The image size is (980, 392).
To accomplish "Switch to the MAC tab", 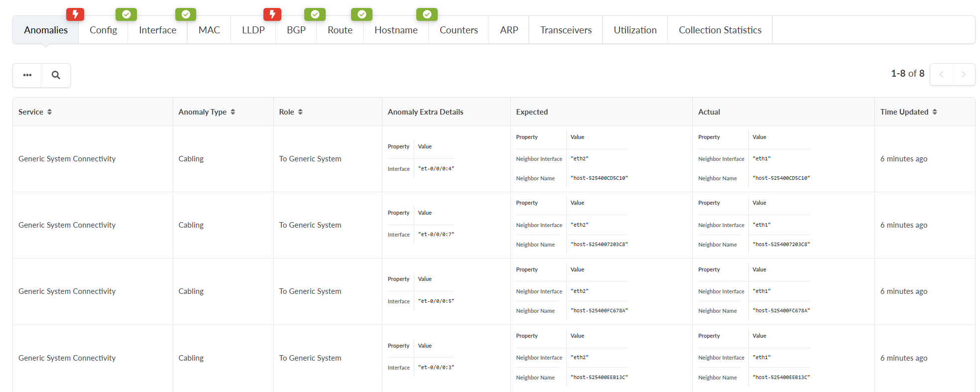I will click(x=209, y=30).
